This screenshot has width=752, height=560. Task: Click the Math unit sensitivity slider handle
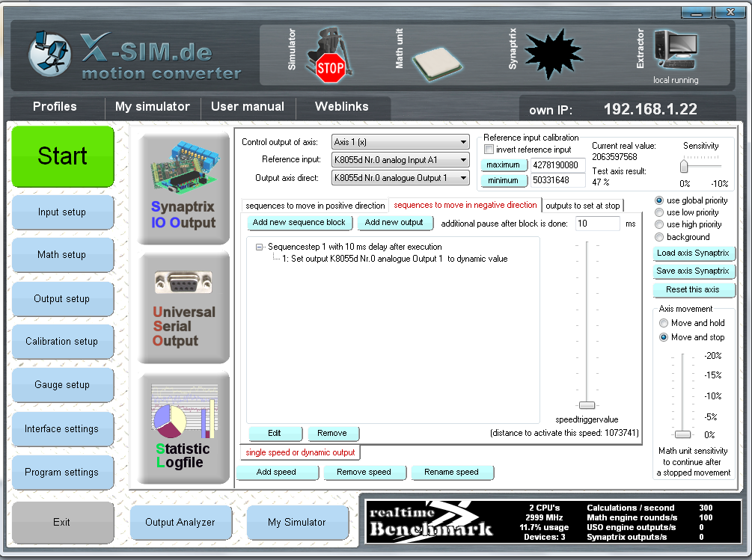pos(683,434)
